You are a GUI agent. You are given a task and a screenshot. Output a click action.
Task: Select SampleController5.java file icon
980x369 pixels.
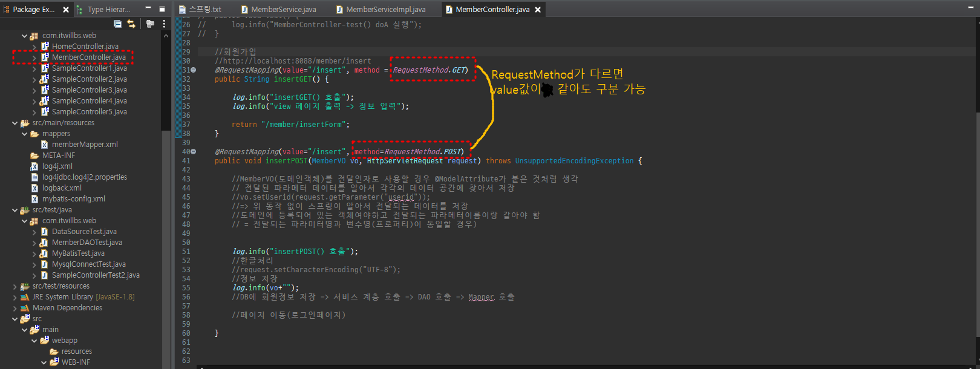44,112
